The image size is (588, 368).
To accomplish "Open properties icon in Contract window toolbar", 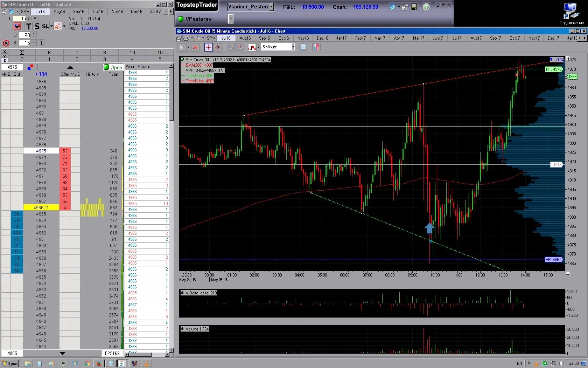I will 4,12.
